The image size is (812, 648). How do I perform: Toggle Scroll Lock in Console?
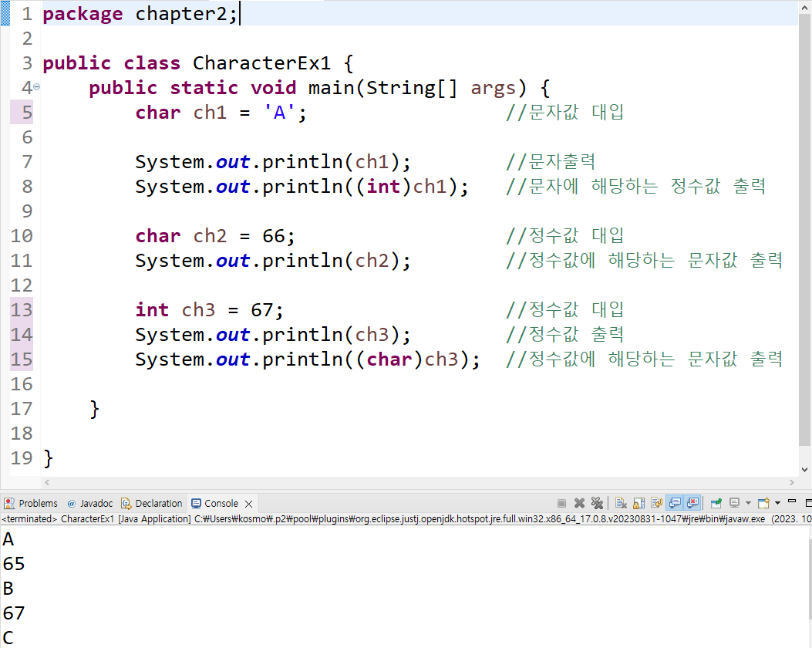tap(639, 503)
